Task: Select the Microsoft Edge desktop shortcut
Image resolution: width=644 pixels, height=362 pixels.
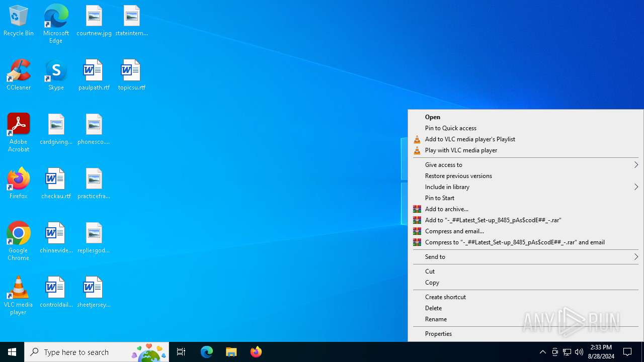Action: pyautogui.click(x=56, y=24)
